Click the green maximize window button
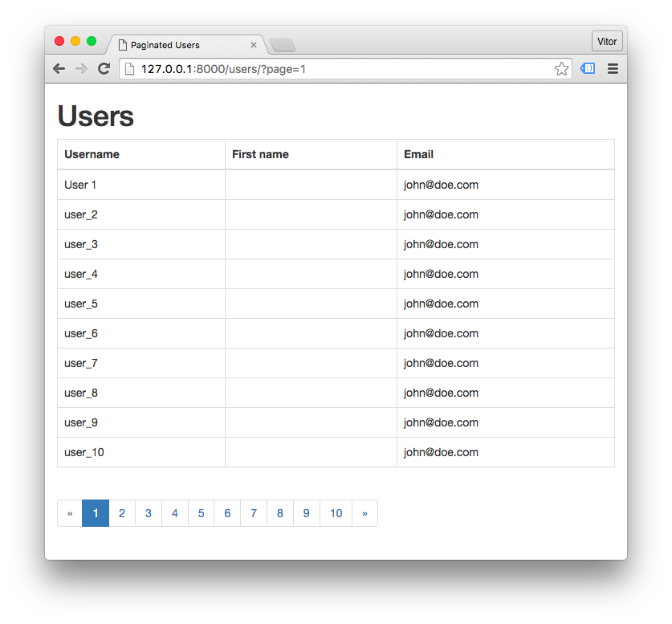This screenshot has width=672, height=624. click(x=92, y=41)
